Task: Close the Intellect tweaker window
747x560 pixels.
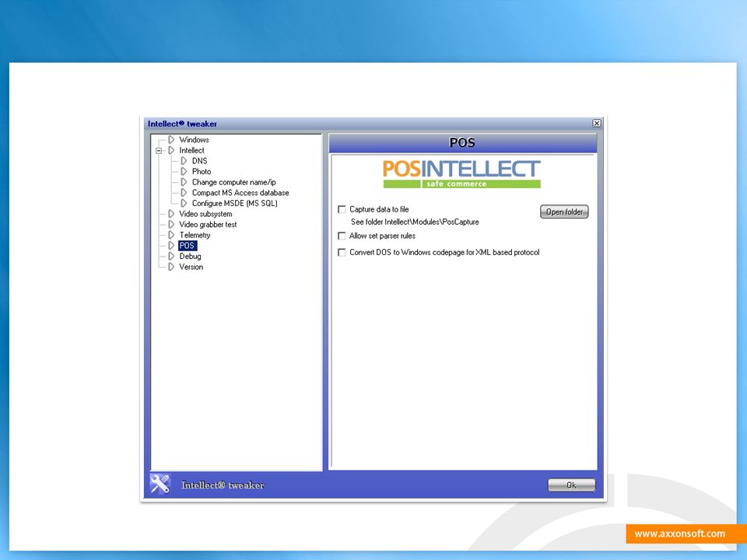Action: (597, 124)
